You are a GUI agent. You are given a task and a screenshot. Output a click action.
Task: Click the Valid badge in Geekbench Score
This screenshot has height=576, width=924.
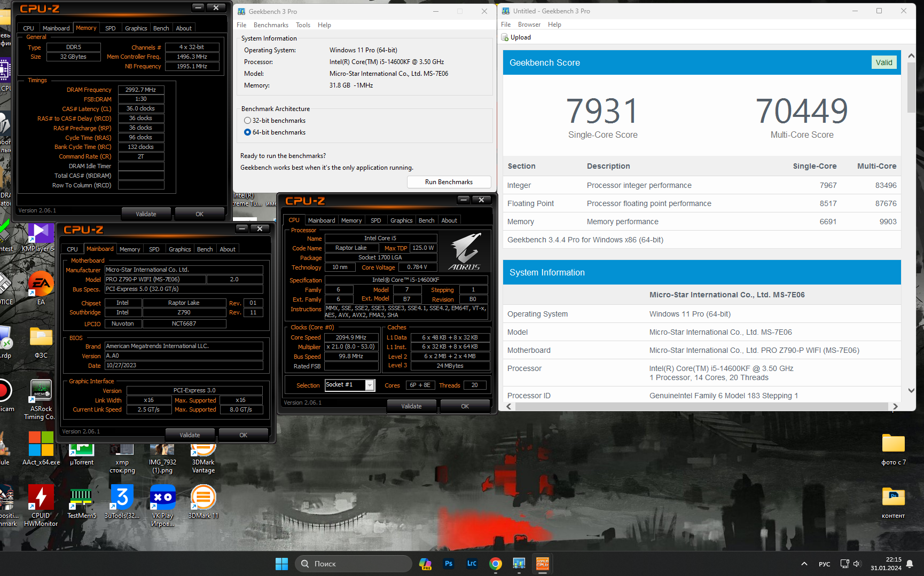884,62
